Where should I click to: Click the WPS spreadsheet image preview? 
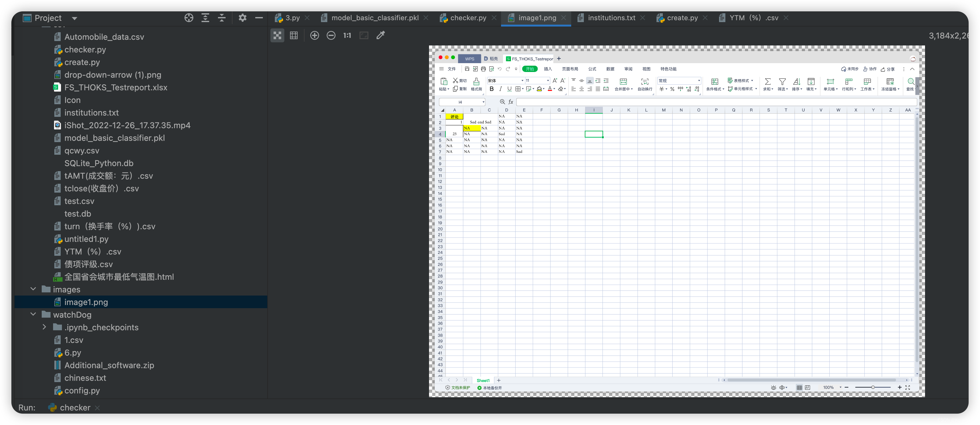coord(677,221)
